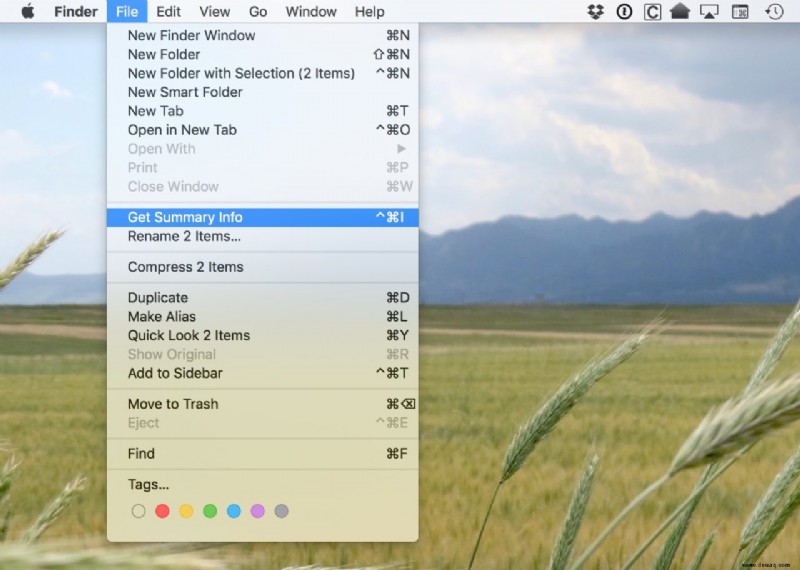Image resolution: width=800 pixels, height=570 pixels.
Task: Click the Dropbox menu bar icon
Action: coord(595,11)
